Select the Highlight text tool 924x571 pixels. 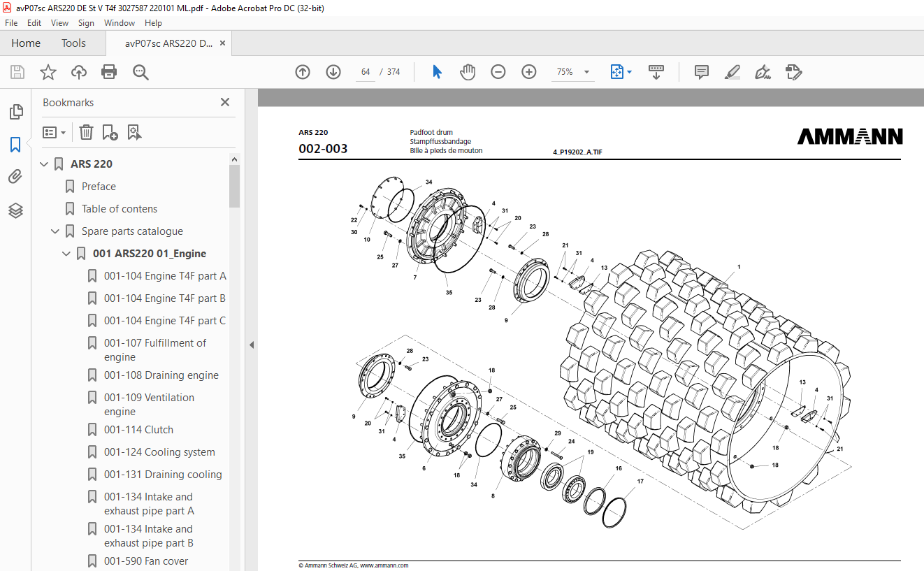tap(732, 72)
